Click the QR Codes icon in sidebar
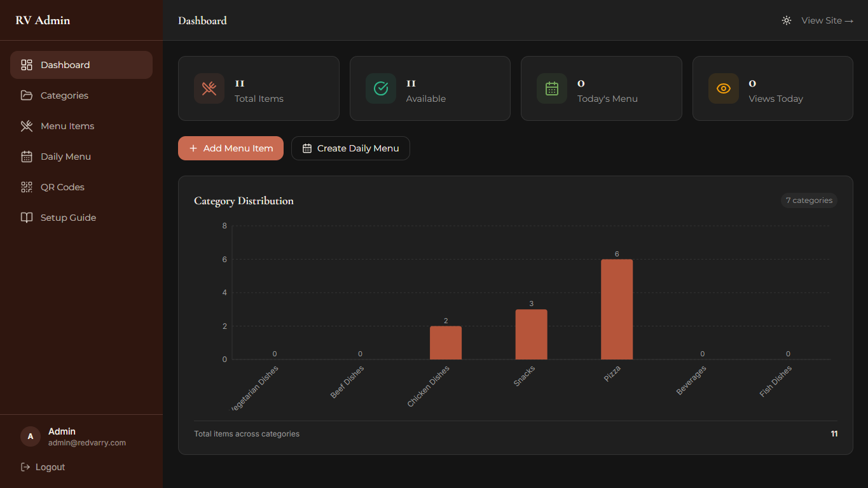The image size is (868, 488). pyautogui.click(x=27, y=187)
